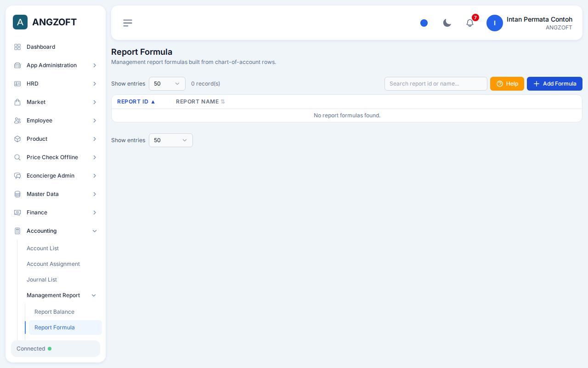
Task: Click the Econcierge Admin chat icon
Action: (17, 176)
